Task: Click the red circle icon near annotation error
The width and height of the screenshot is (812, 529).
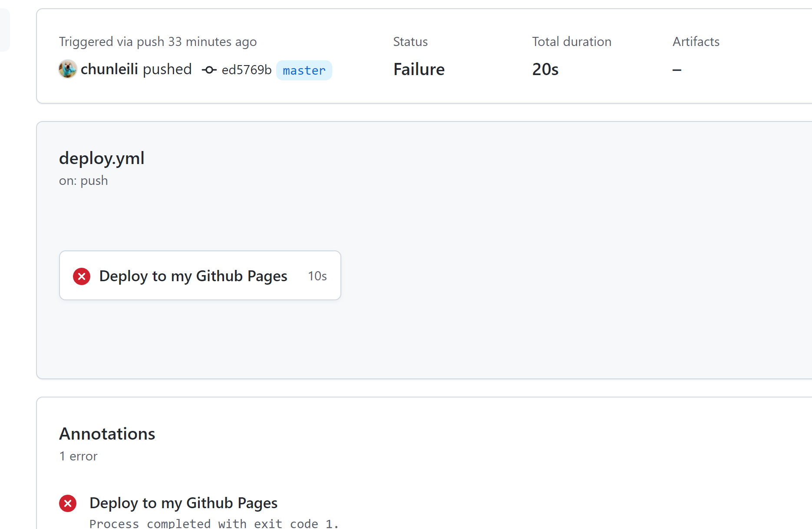Action: tap(68, 503)
